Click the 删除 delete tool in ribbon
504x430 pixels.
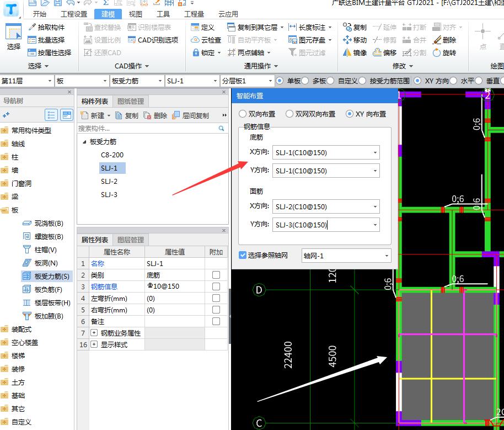tap(444, 40)
